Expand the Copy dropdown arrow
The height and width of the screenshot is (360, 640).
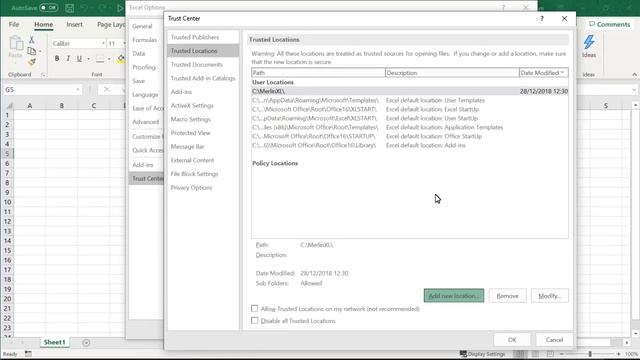40,51
